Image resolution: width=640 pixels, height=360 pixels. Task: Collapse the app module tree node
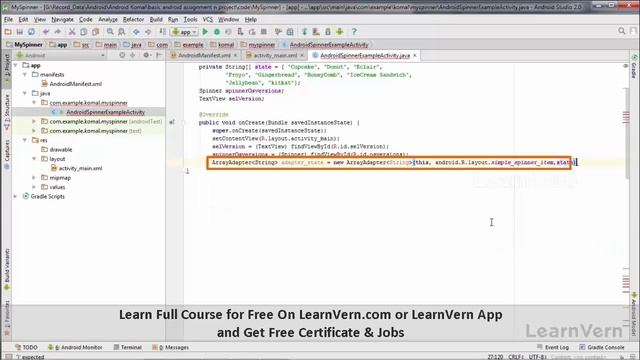coord(16,65)
